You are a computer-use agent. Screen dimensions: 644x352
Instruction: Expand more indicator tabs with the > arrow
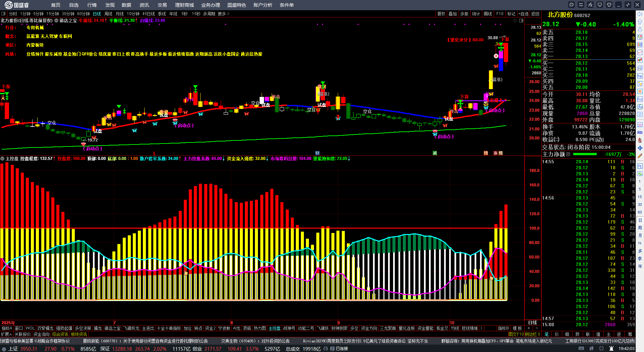pos(481,328)
